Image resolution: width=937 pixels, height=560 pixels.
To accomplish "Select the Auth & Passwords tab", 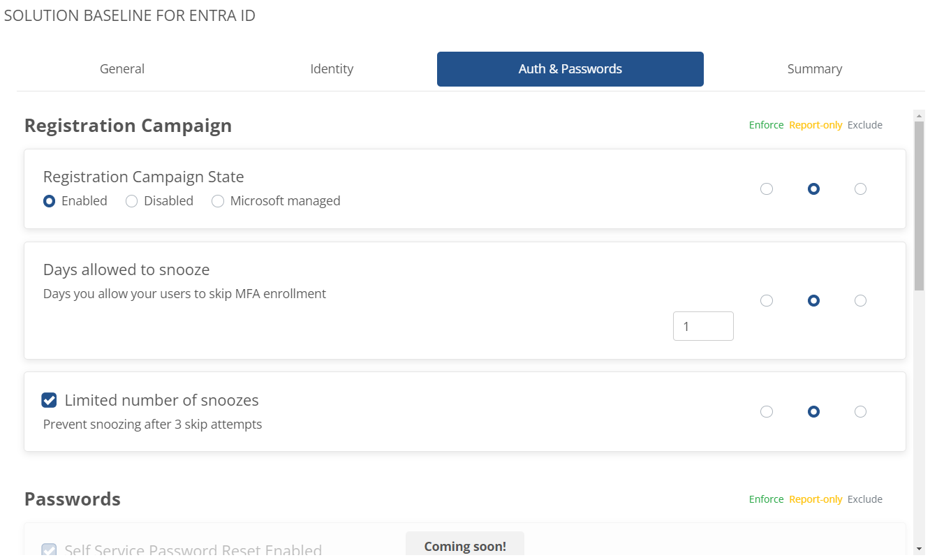I will (570, 69).
